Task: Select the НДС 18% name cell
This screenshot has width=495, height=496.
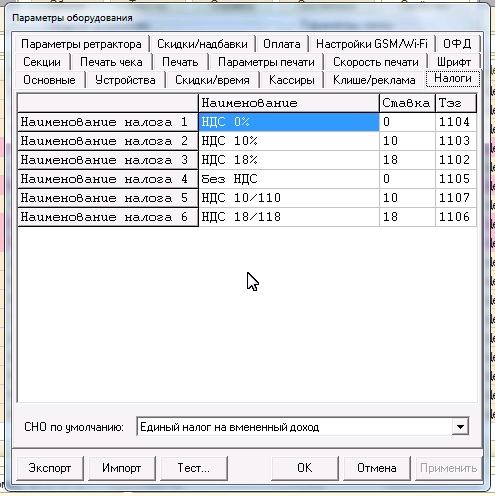Action: click(x=289, y=160)
